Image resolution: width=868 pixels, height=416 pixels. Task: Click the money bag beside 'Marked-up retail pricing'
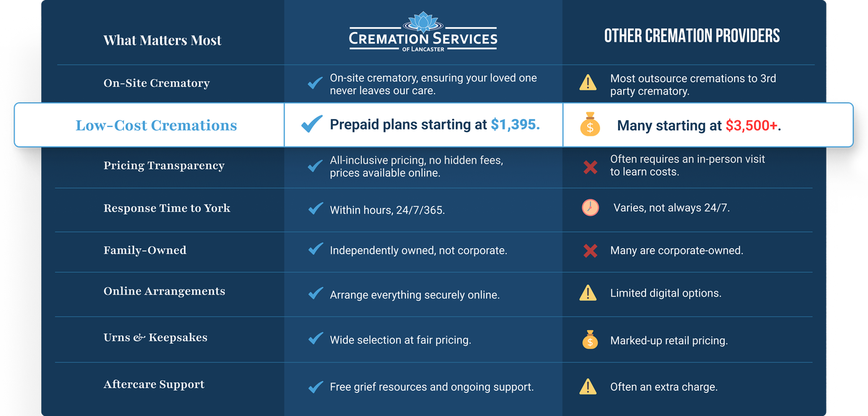(x=590, y=340)
